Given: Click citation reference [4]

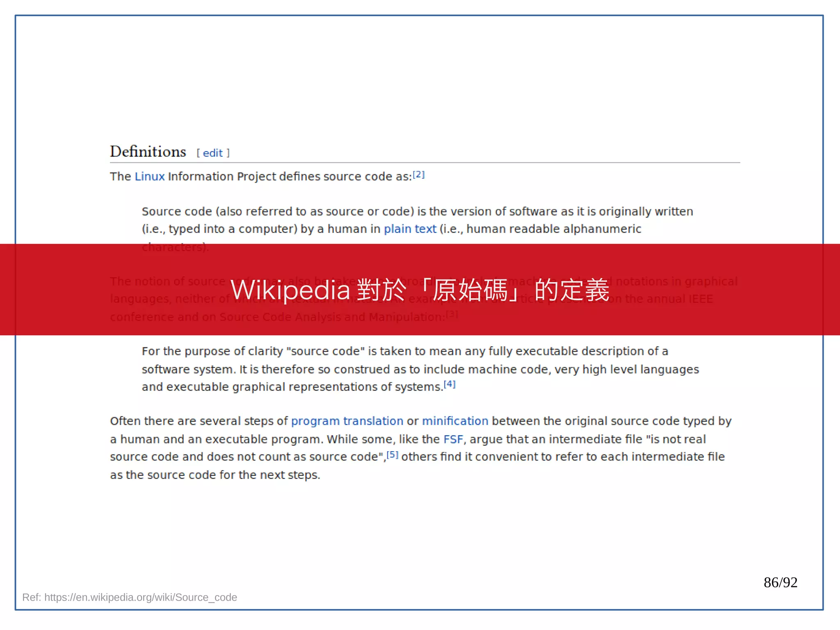Looking at the screenshot, I should pyautogui.click(x=450, y=384).
